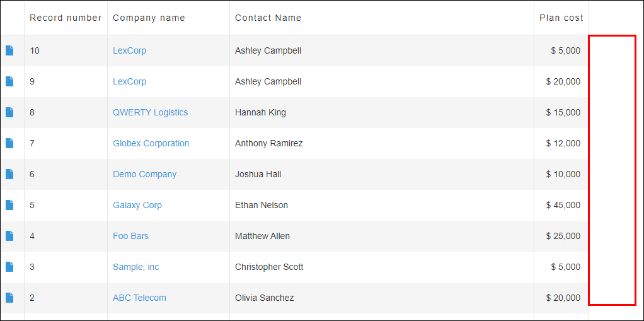
Task: Click the Company name column header
Action: tap(149, 18)
